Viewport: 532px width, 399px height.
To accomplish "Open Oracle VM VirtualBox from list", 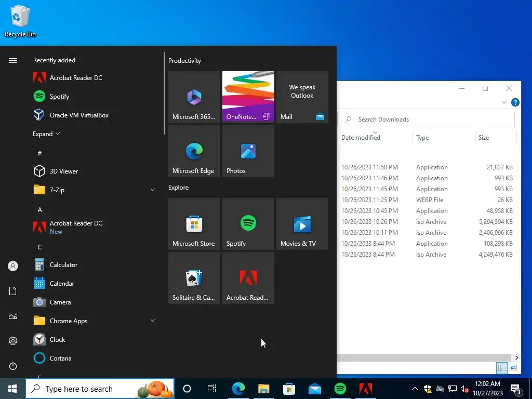I will 94,115.
